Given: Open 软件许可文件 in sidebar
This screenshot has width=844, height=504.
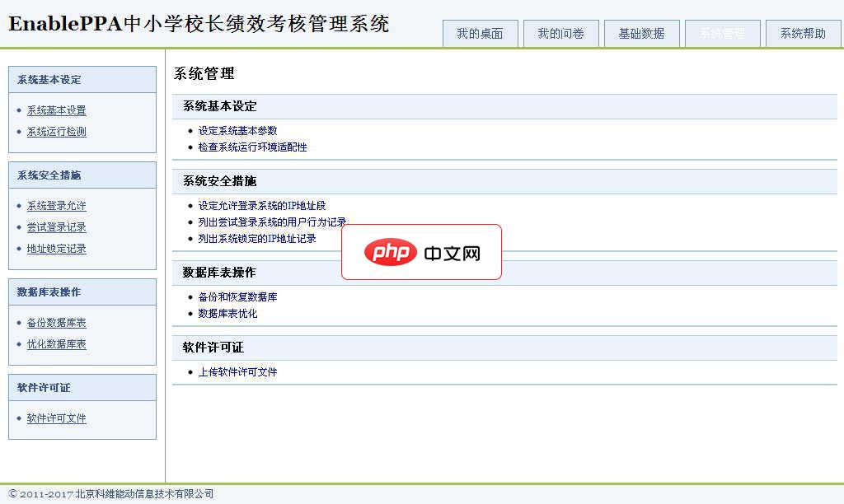Looking at the screenshot, I should pos(54,418).
